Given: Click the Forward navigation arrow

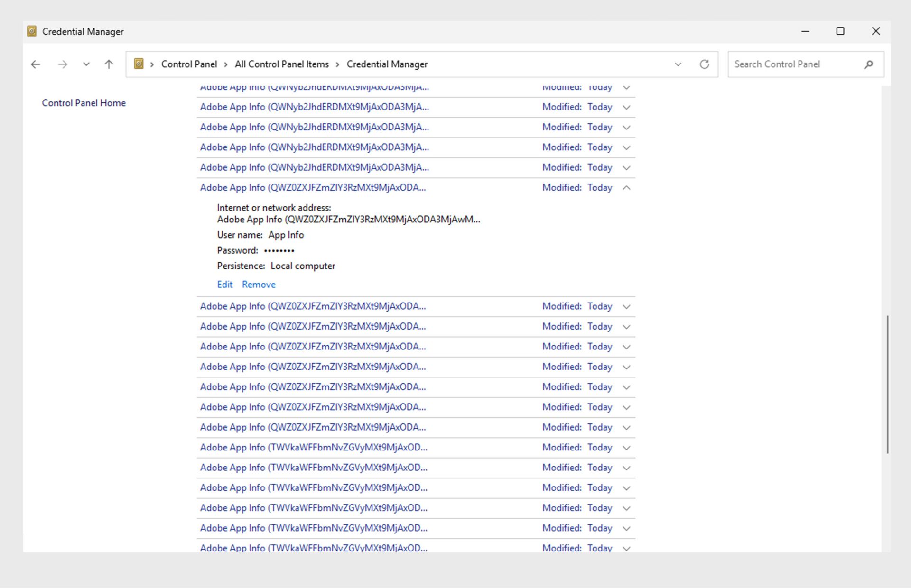Looking at the screenshot, I should [62, 64].
